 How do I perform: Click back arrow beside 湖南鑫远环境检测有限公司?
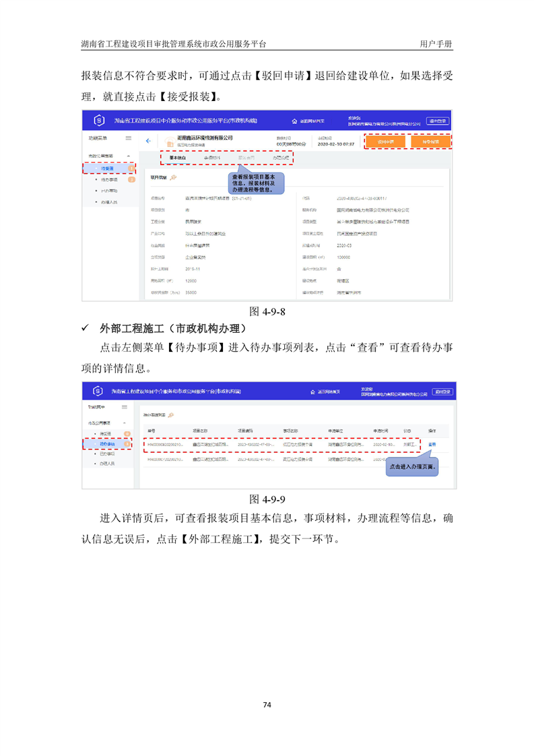(x=148, y=141)
